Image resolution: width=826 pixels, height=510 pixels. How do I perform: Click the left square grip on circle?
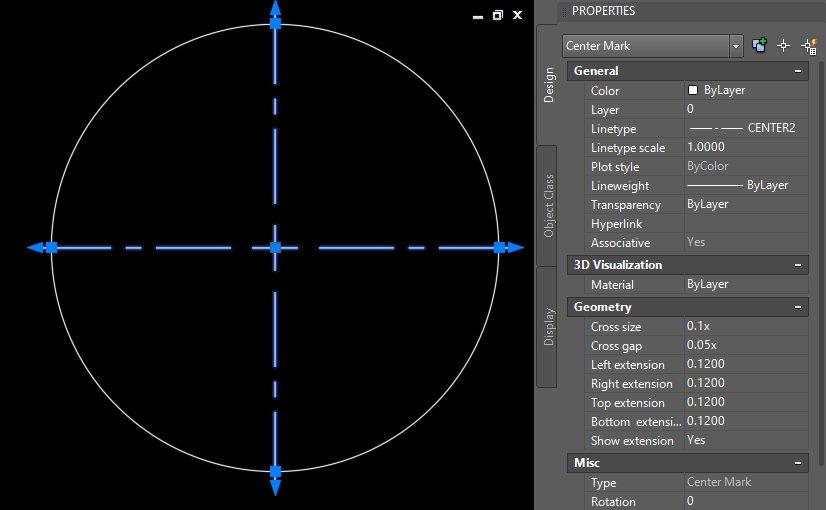[51, 248]
